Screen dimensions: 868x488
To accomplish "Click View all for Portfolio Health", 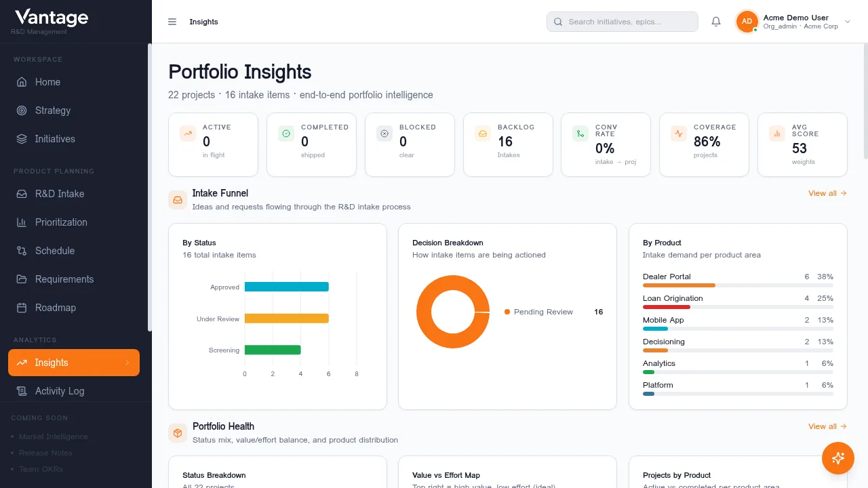I will [827, 426].
